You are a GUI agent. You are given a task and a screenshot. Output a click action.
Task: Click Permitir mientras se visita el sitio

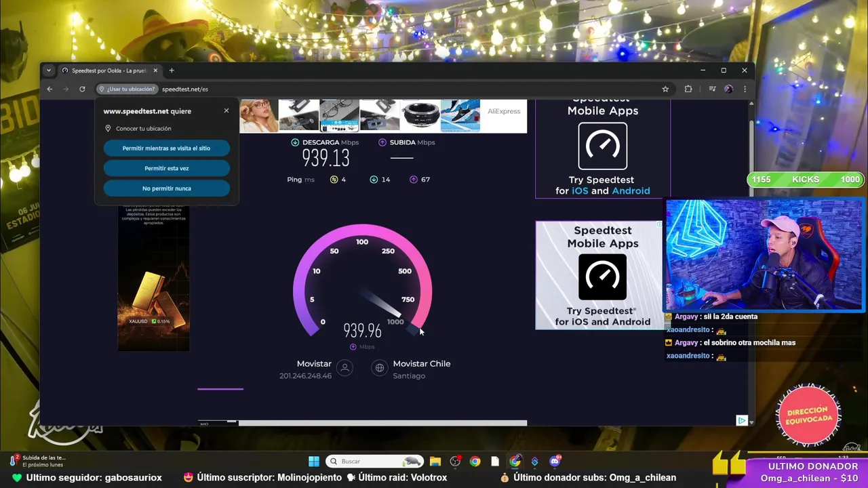[x=166, y=148]
